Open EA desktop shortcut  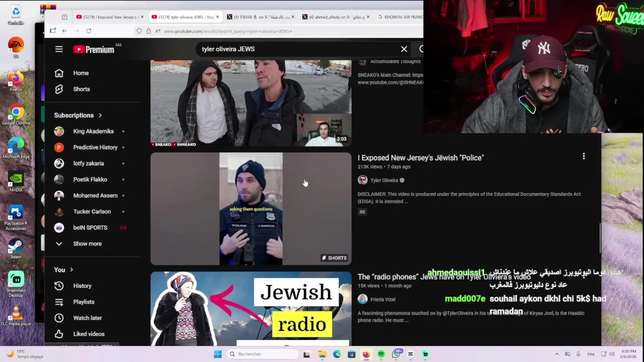coord(16,48)
